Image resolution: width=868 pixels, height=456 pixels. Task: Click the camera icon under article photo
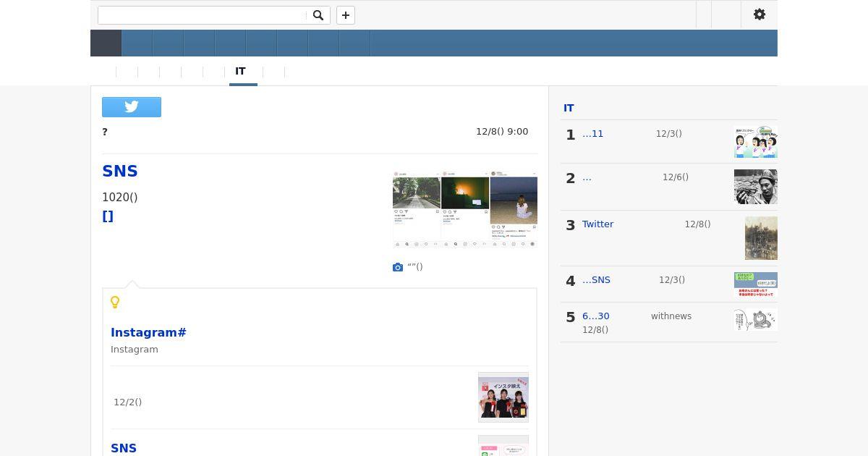398,267
